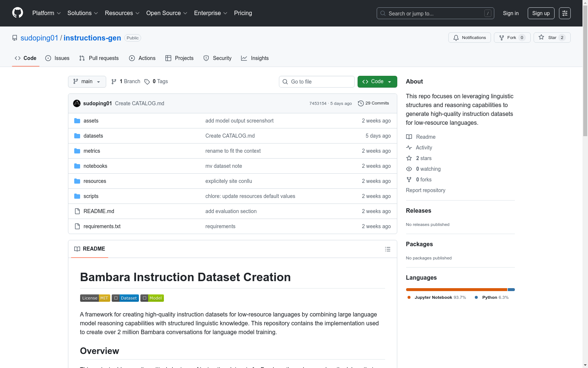
Task: Open the instructions-gen repository link
Action: (x=92, y=38)
